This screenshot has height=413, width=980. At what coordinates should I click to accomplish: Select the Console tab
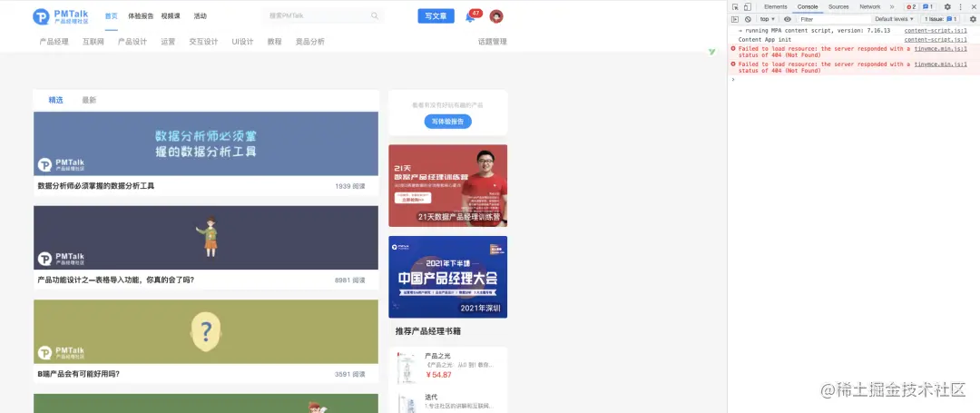pos(808,7)
